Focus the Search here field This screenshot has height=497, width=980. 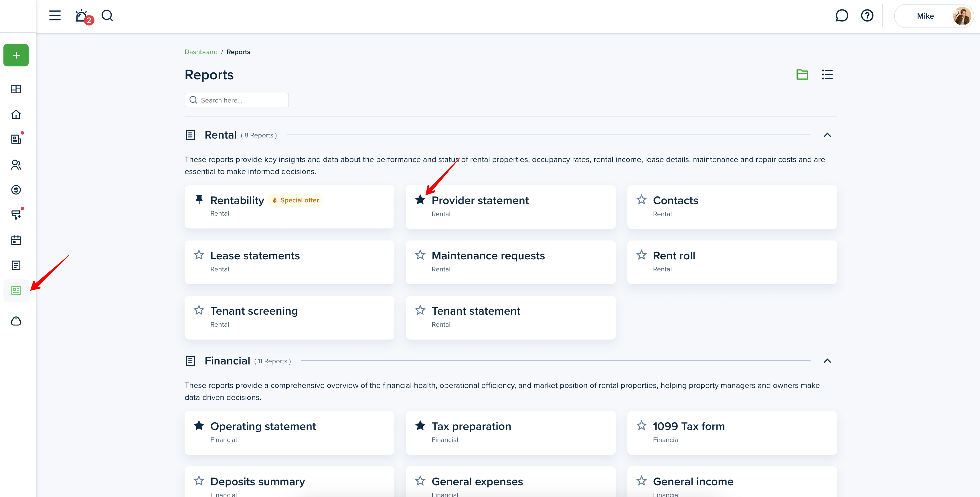tap(237, 100)
